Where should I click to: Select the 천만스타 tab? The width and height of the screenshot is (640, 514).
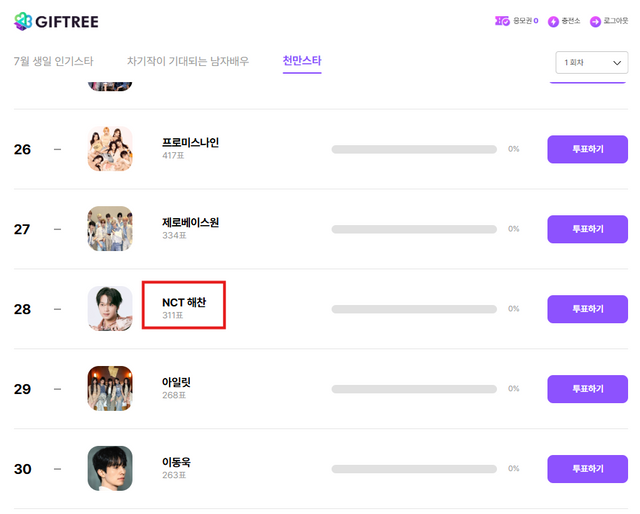302,62
